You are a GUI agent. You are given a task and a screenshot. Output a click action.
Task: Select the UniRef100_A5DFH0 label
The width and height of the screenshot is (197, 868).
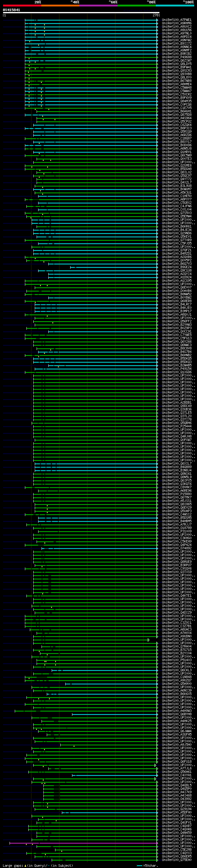[176, 812]
